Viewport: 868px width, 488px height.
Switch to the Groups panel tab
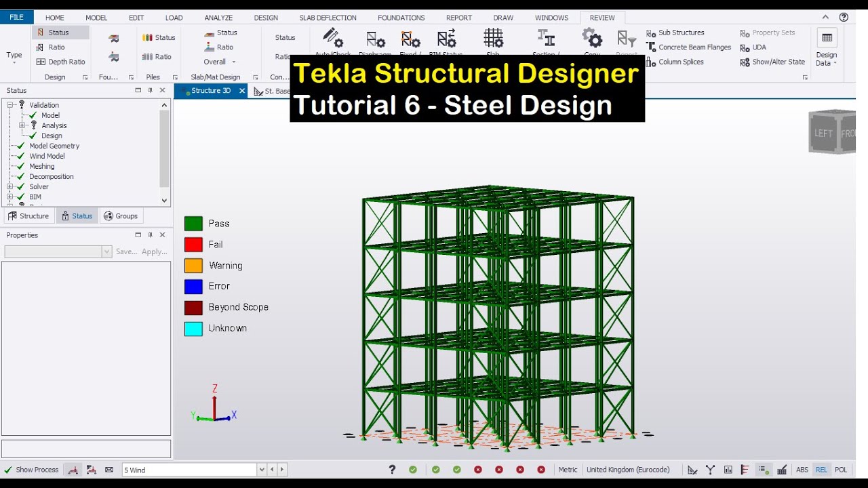[x=121, y=216]
